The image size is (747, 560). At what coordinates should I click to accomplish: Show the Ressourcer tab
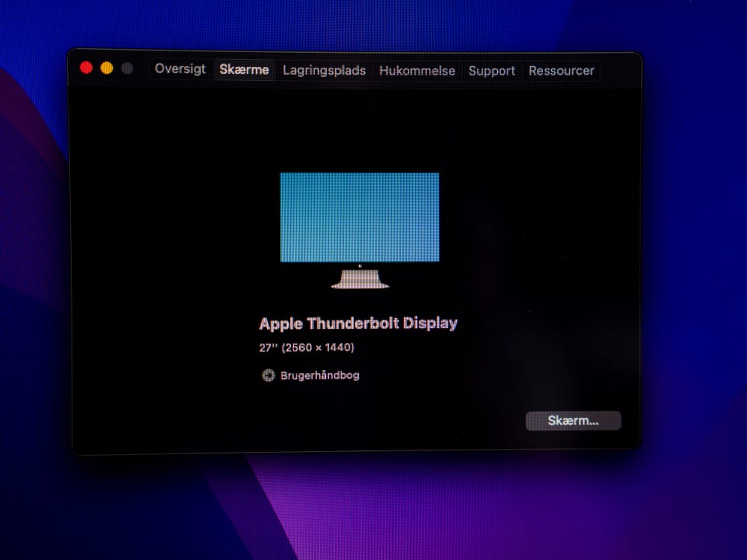coord(561,71)
